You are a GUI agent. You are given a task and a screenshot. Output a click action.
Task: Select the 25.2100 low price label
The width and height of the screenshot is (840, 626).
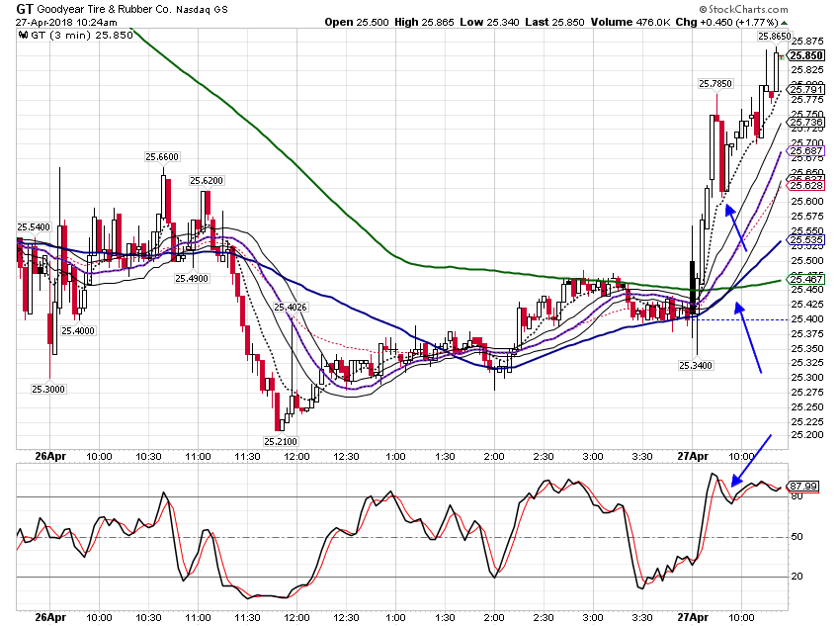(281, 441)
